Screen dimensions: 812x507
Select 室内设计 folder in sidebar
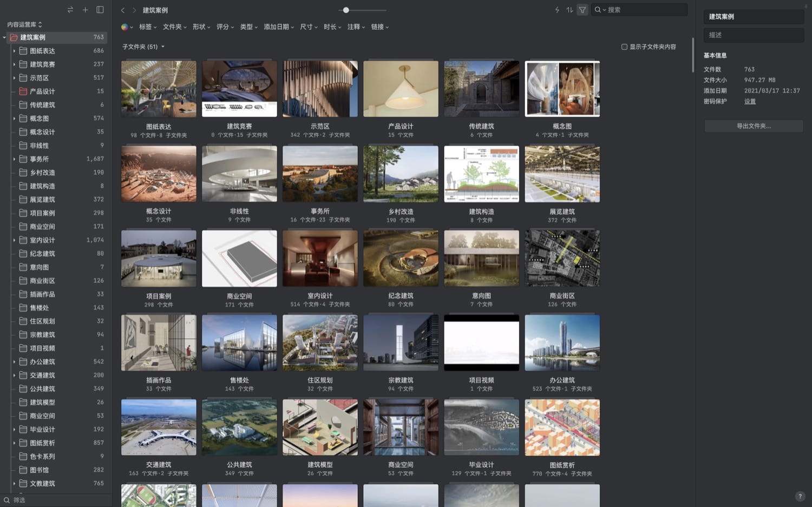[42, 240]
